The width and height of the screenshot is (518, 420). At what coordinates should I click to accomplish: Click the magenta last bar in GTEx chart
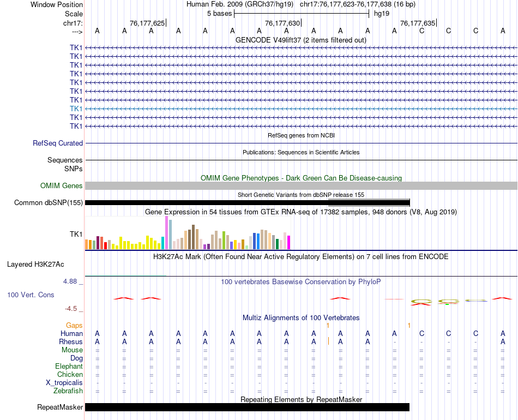pos(289,242)
